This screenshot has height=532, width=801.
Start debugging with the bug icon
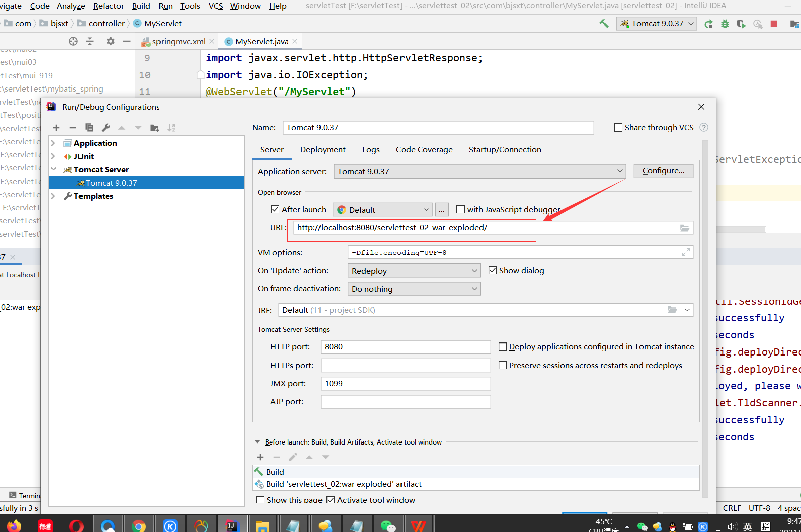(725, 24)
